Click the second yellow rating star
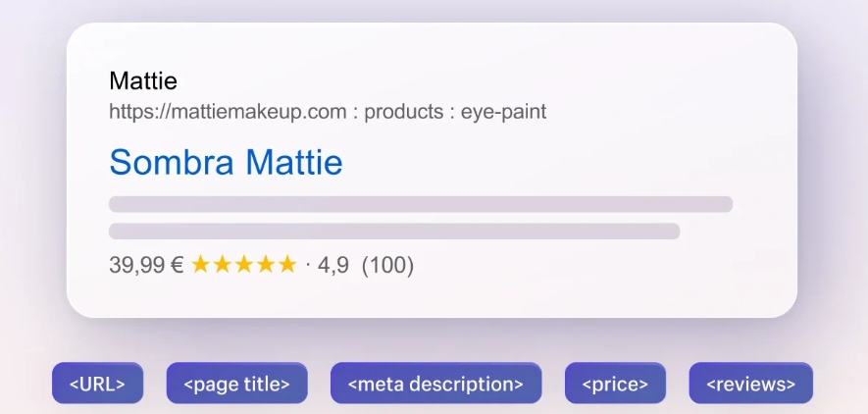 pos(222,264)
